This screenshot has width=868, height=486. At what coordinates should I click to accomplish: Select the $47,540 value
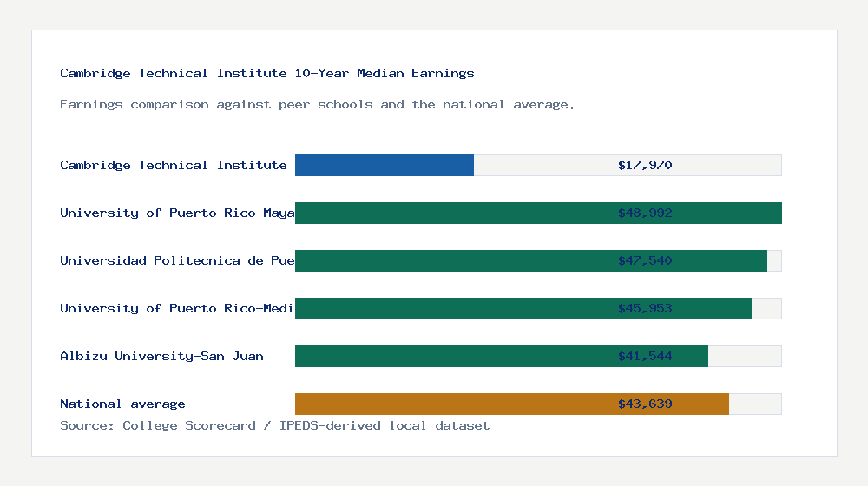(645, 260)
